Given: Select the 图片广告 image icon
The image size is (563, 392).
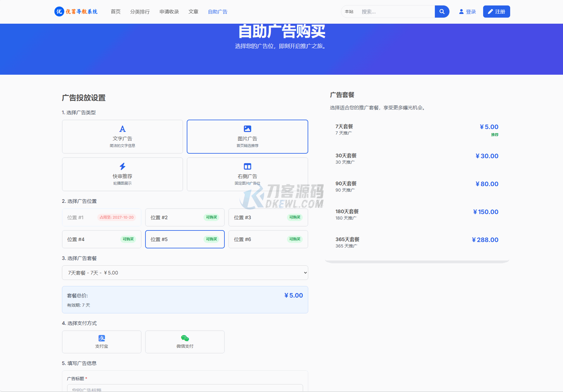Looking at the screenshot, I should coord(247,129).
